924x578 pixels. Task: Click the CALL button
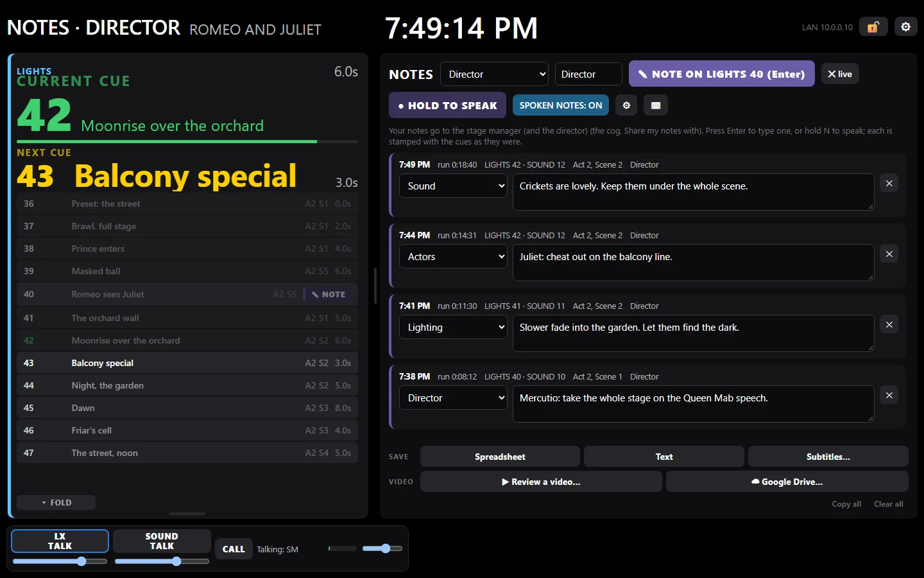234,549
